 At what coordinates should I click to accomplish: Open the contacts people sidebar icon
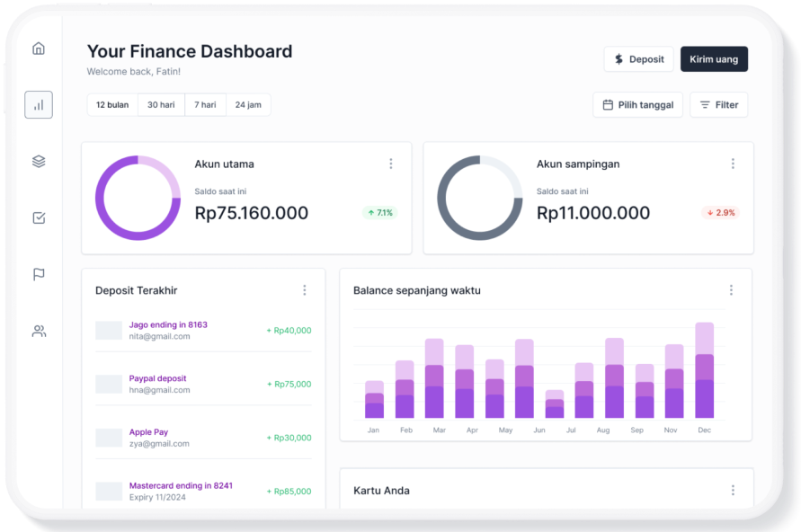coord(38,331)
